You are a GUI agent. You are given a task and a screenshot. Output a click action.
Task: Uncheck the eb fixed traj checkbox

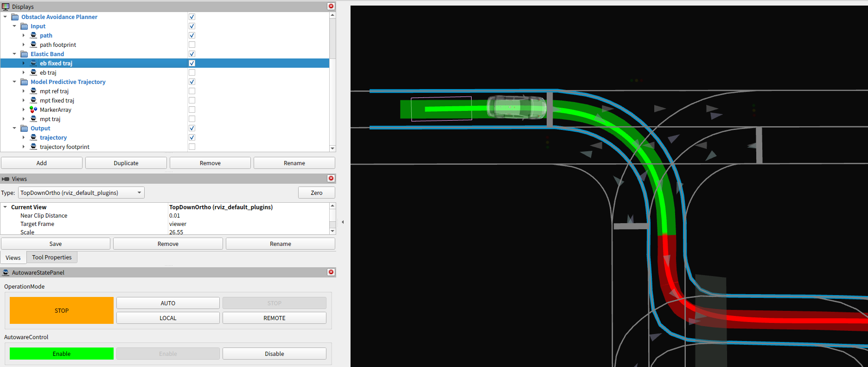click(192, 63)
